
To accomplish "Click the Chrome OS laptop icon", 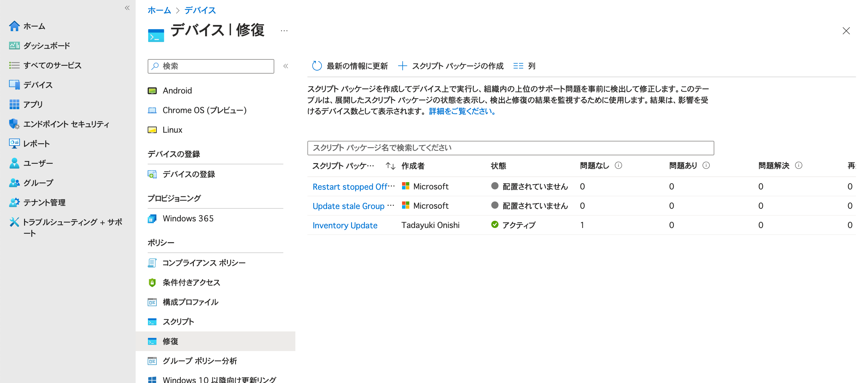I will [x=152, y=110].
